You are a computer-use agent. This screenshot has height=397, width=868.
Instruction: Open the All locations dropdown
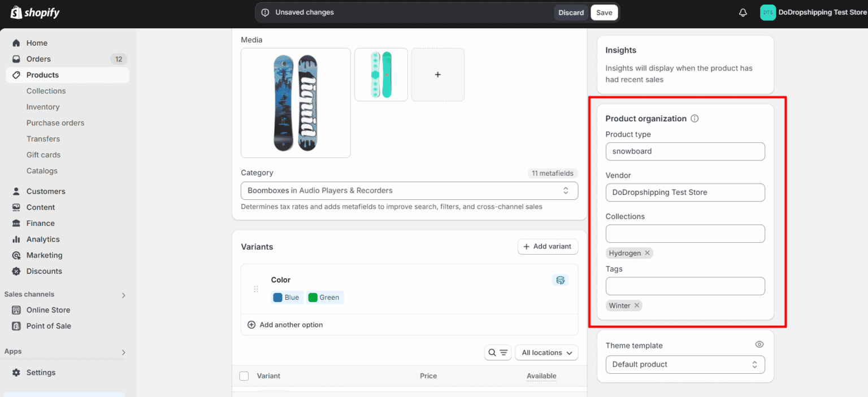pyautogui.click(x=546, y=352)
